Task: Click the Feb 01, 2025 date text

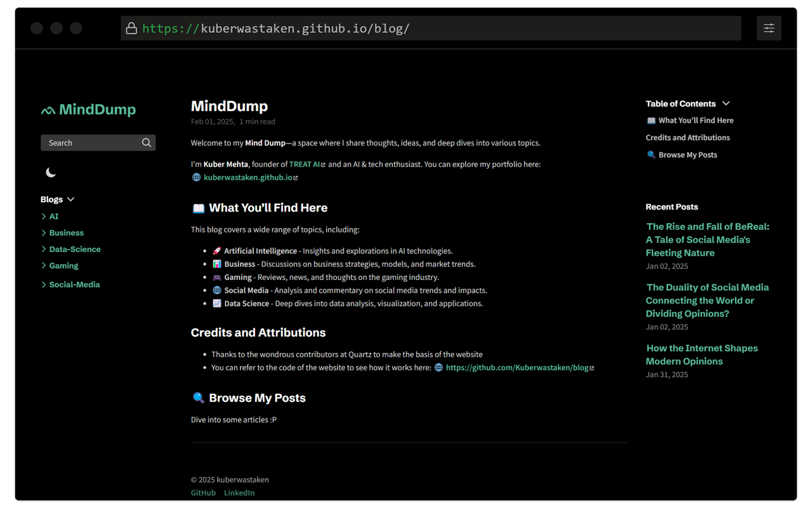Action: pyautogui.click(x=213, y=121)
